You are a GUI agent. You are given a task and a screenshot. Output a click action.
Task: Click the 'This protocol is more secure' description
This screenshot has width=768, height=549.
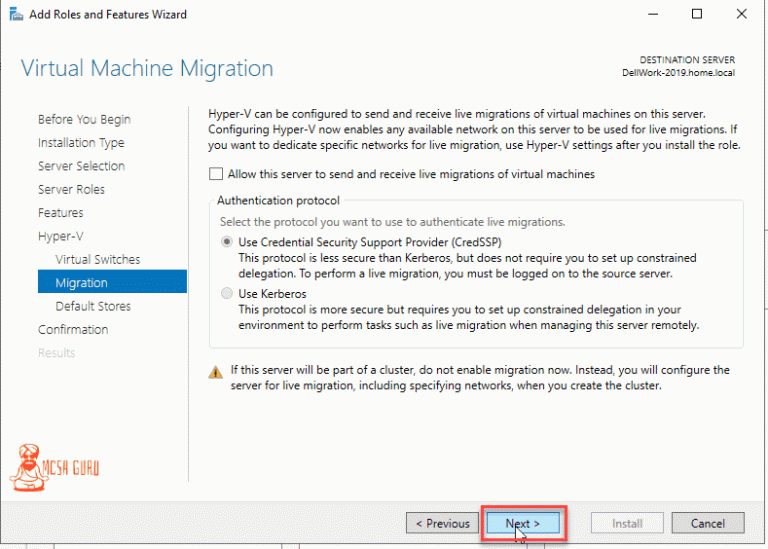point(469,317)
